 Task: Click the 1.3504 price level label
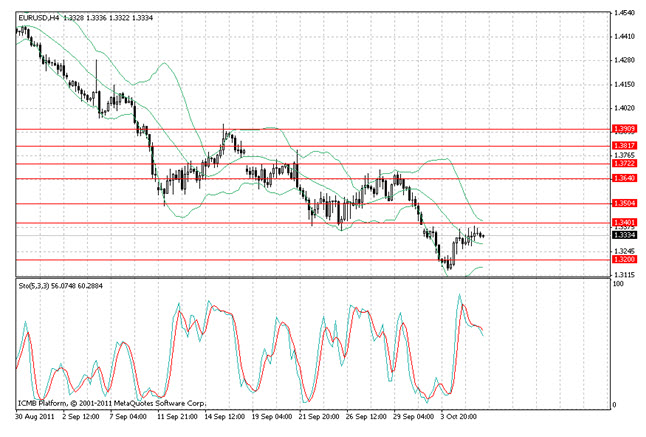pos(624,204)
